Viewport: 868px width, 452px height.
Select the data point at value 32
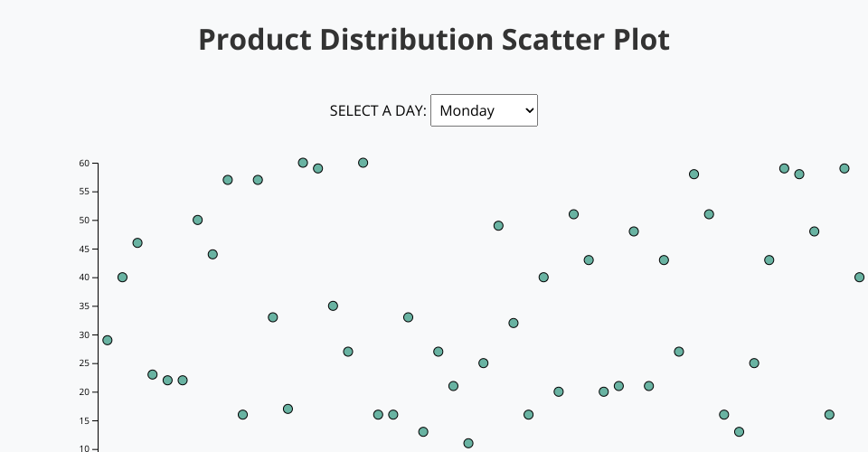514,323
